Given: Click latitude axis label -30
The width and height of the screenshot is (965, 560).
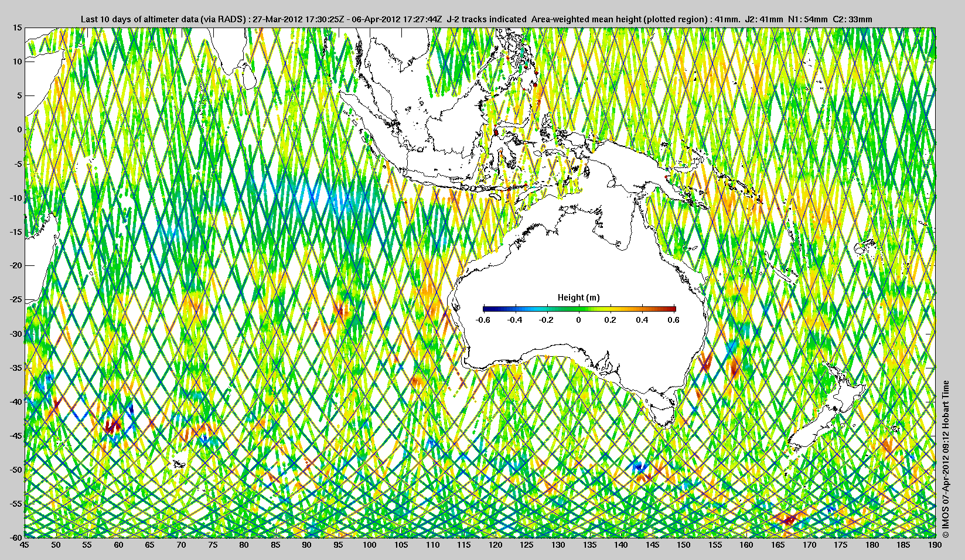Looking at the screenshot, I should [x=16, y=334].
